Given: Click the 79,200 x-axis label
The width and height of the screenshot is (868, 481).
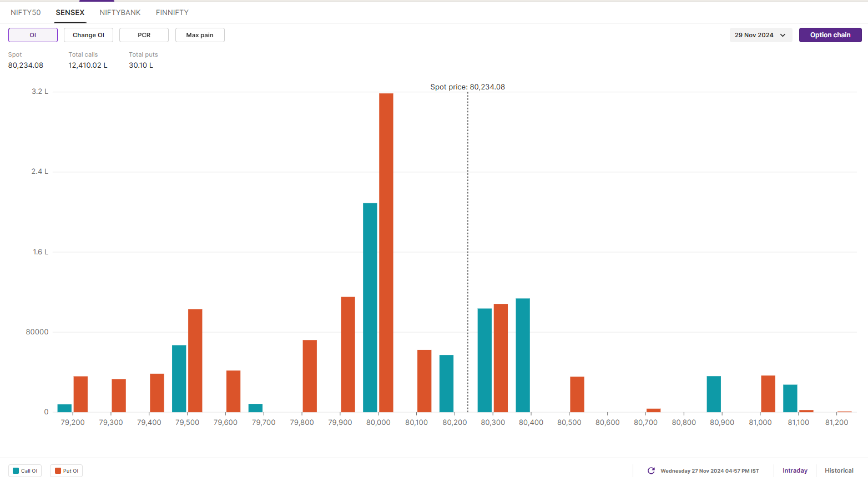Looking at the screenshot, I should click(x=73, y=422).
